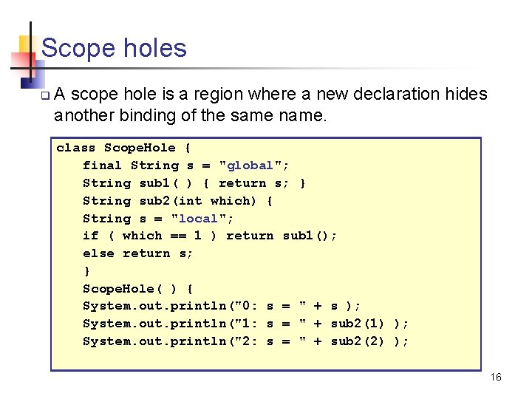Screen dimensions: 532x399
Task: Click the constructor line 'ScopeHole( ) {'
Action: (137, 289)
